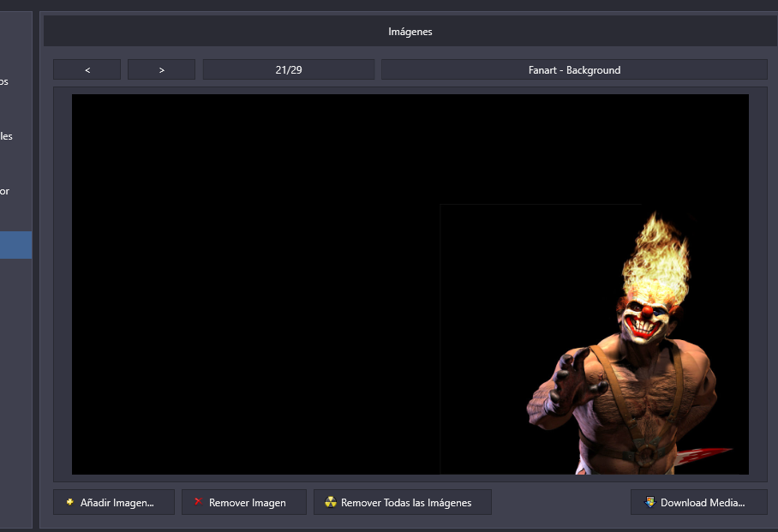The image size is (778, 532).
Task: Click the Imágenes section header
Action: coord(410,31)
